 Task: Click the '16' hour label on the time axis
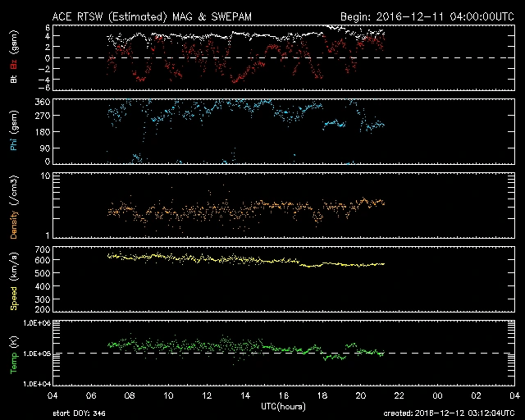tap(284, 395)
